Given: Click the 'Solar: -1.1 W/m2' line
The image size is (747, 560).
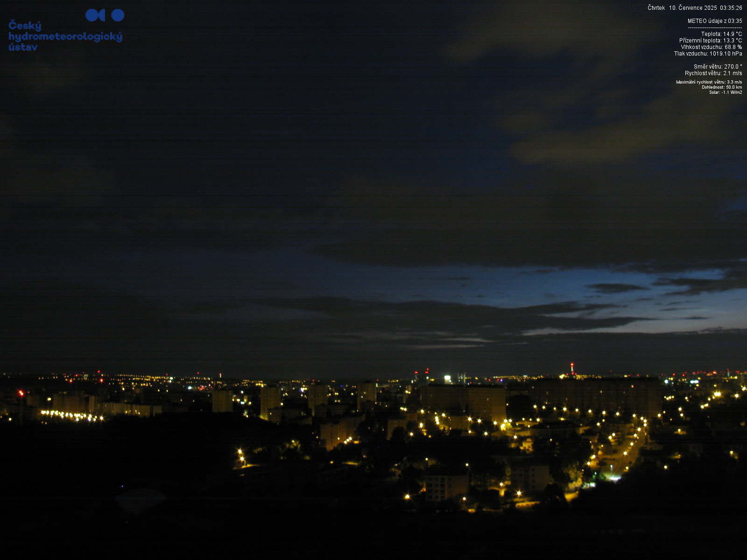Looking at the screenshot, I should point(726,92).
